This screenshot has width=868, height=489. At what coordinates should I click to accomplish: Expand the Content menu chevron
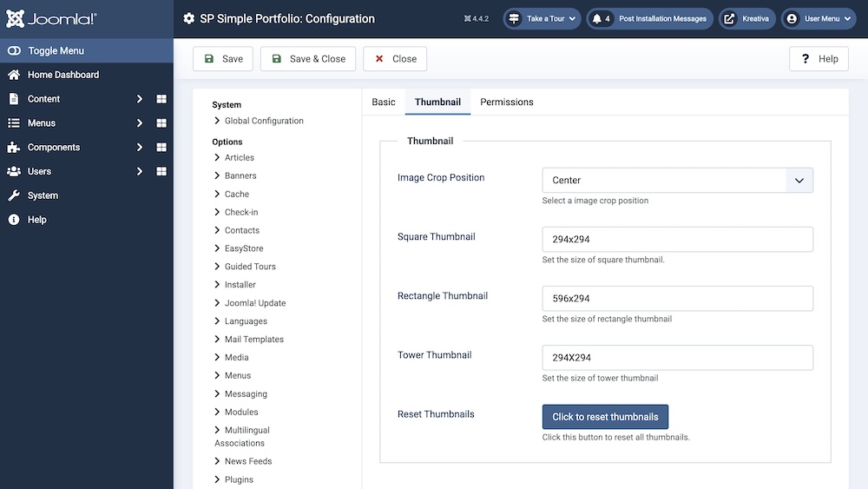point(139,99)
